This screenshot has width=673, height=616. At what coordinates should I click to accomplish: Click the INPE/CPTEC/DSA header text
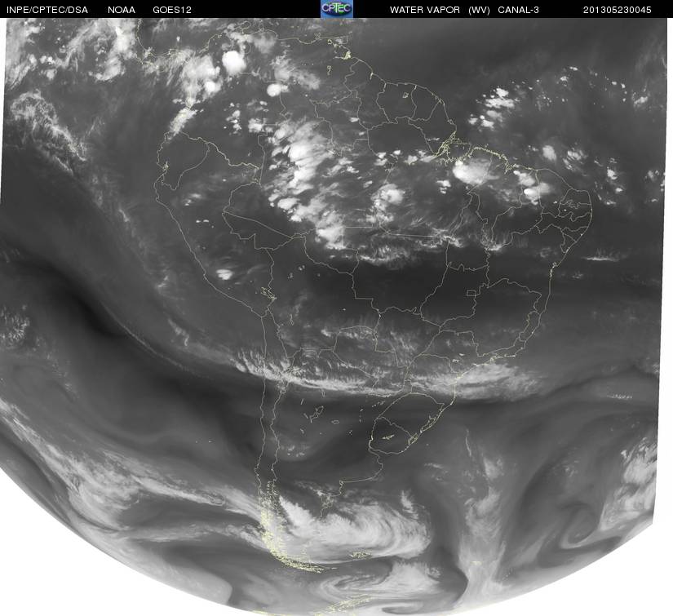(x=47, y=10)
